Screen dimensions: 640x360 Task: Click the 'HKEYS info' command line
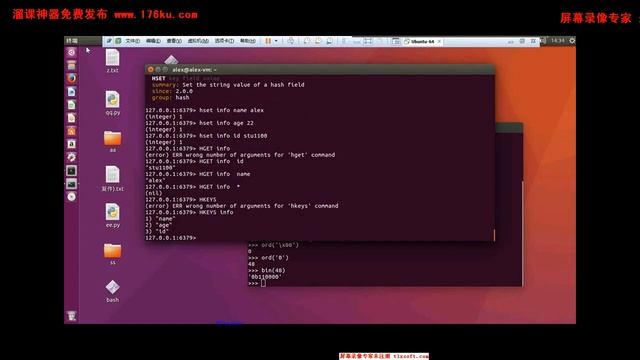189,212
